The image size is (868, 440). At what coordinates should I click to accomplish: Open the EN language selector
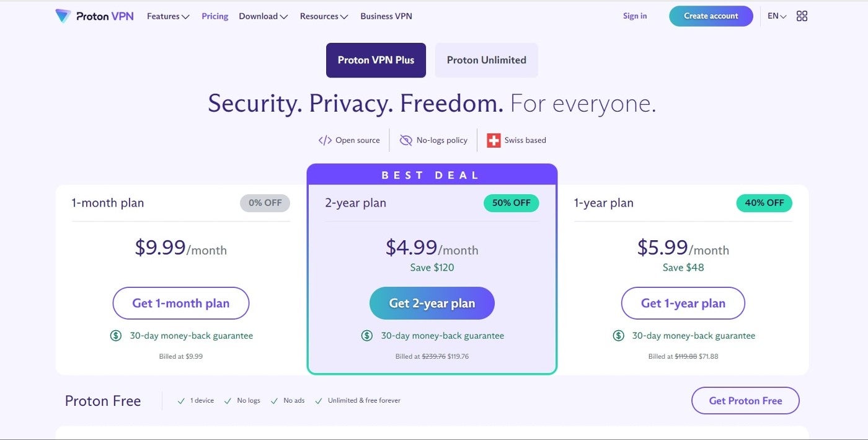(x=777, y=16)
